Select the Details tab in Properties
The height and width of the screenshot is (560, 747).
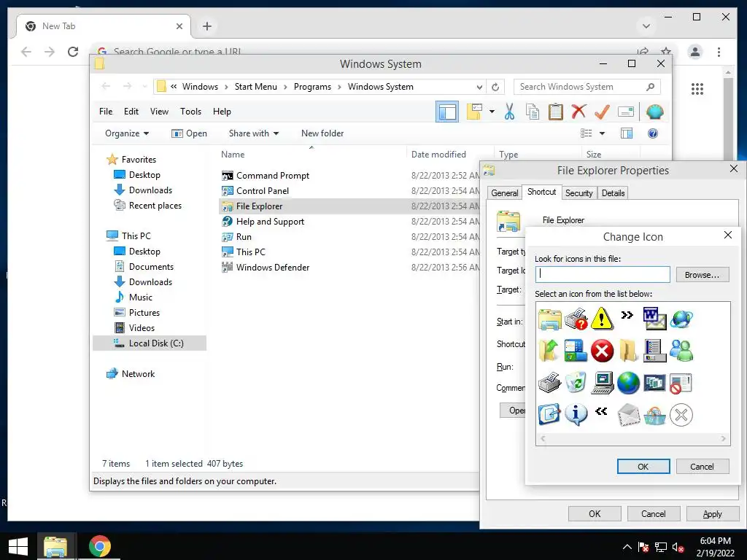click(613, 192)
